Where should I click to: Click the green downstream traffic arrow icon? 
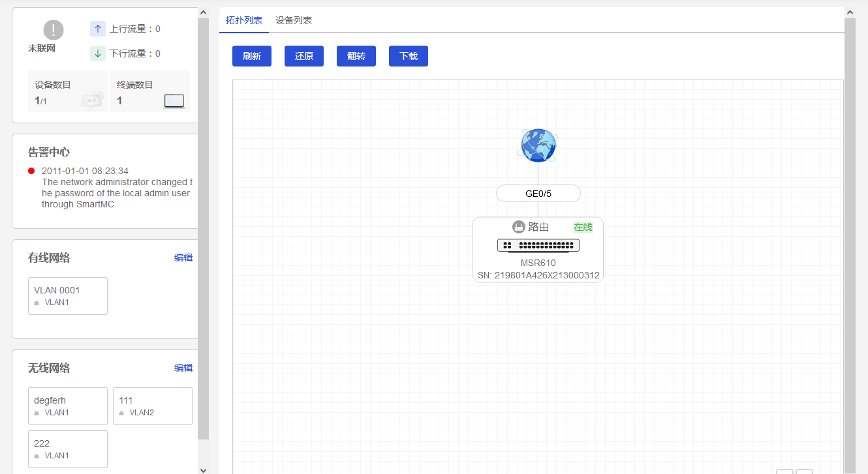pyautogui.click(x=98, y=53)
